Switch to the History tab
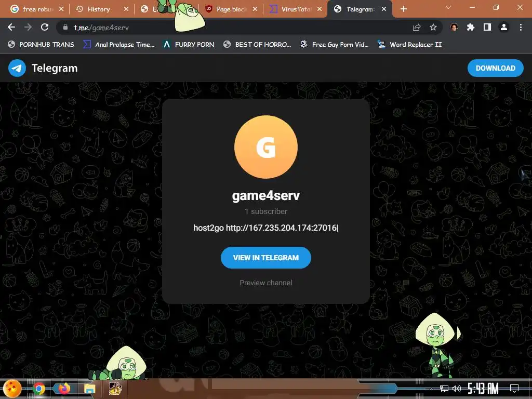The width and height of the screenshot is (532, 399). (x=98, y=9)
